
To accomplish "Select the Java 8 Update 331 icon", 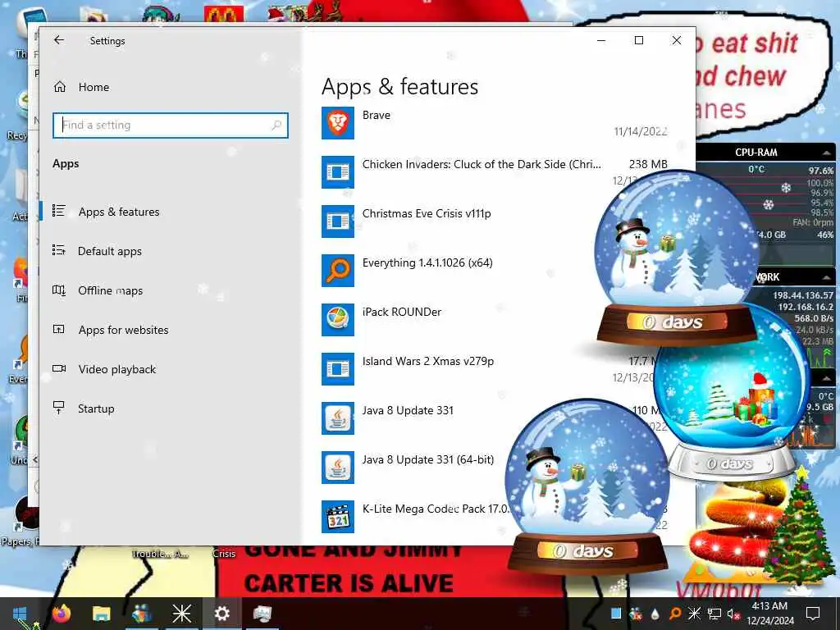I will point(337,418).
